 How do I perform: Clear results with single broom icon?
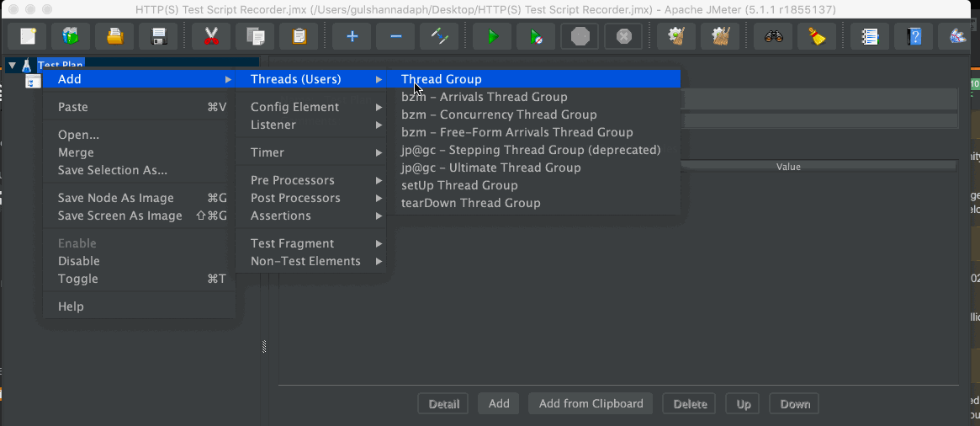677,36
